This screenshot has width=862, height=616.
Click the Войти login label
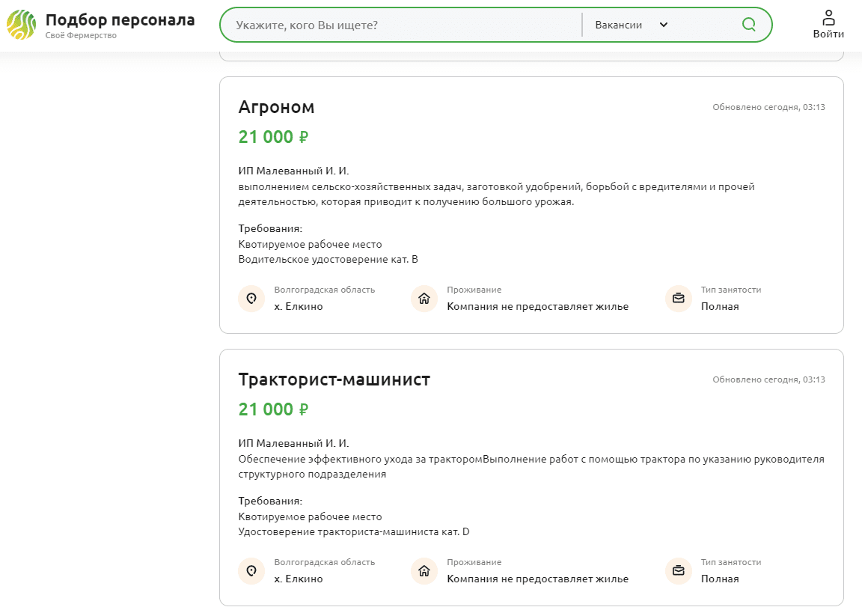click(x=828, y=34)
